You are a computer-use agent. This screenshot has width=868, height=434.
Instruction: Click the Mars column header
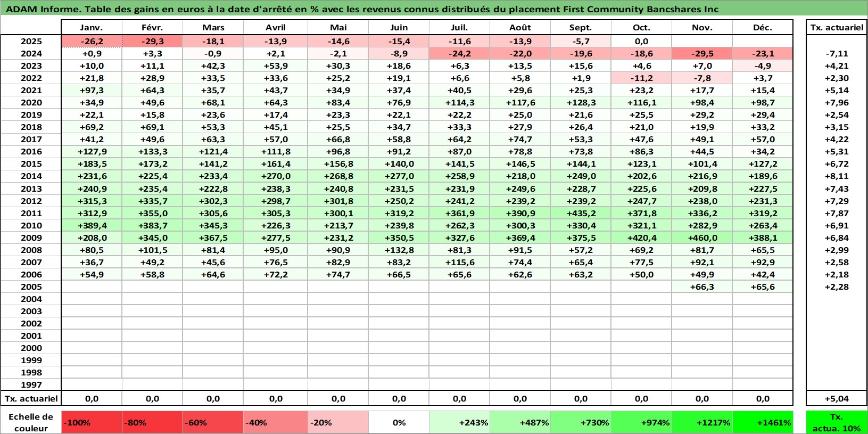click(x=213, y=28)
